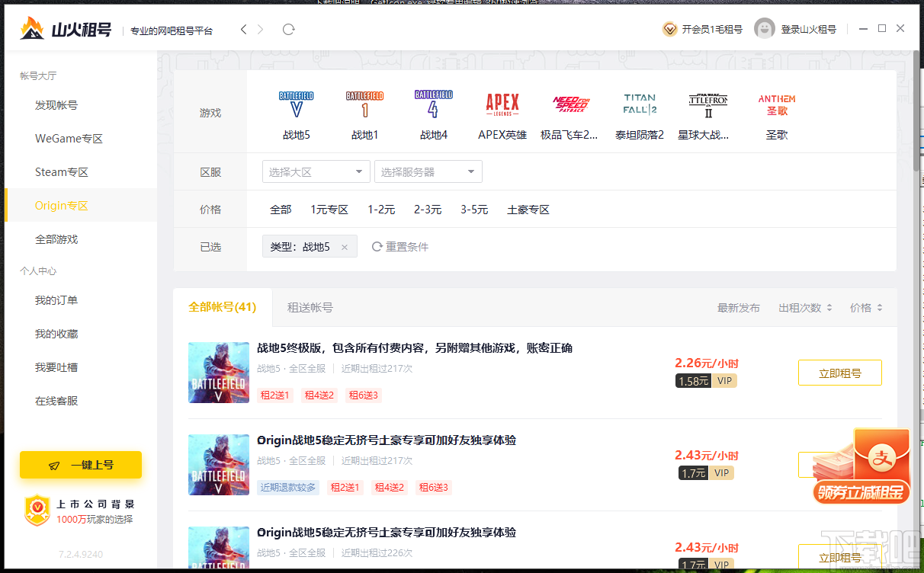This screenshot has height=573, width=924.
Task: Filter price by 1元专区
Action: click(329, 210)
